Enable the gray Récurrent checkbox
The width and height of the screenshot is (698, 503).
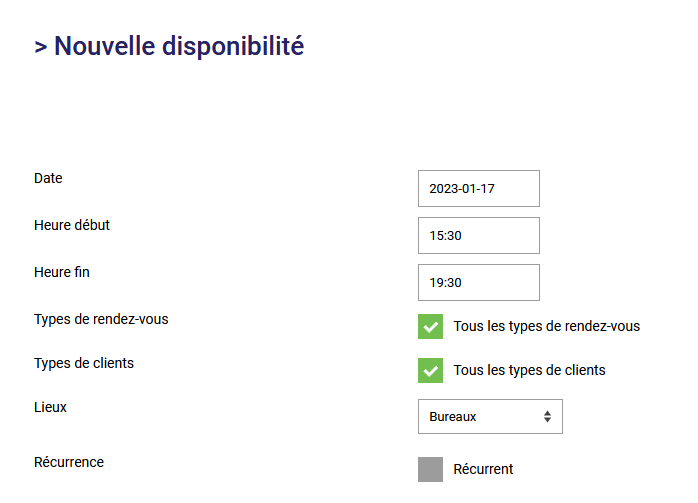coord(430,469)
